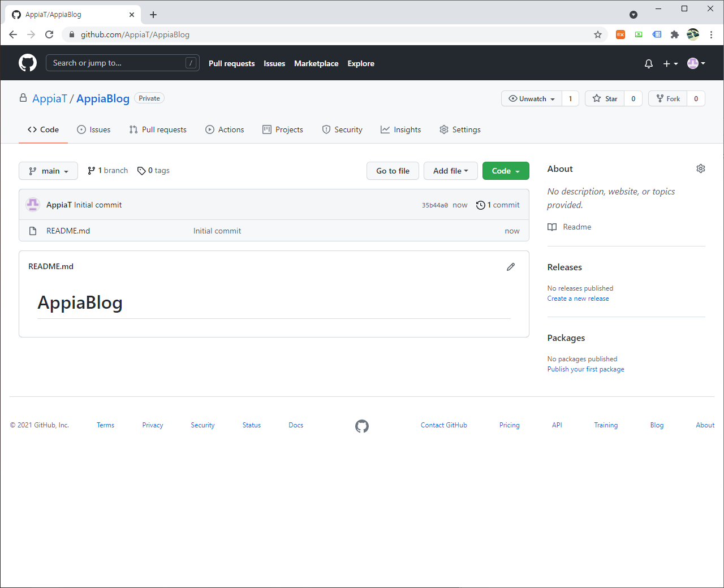Open the green browser extension icon
This screenshot has height=588, width=724.
pyautogui.click(x=639, y=34)
